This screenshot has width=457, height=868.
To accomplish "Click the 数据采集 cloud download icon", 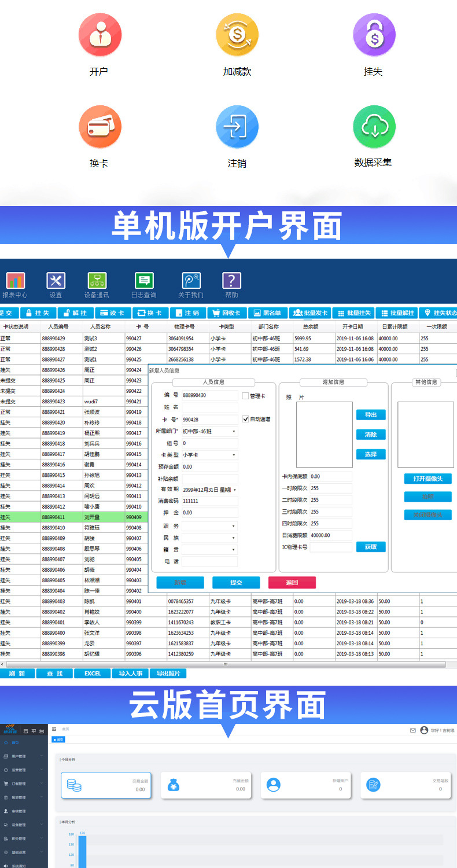I will (374, 127).
